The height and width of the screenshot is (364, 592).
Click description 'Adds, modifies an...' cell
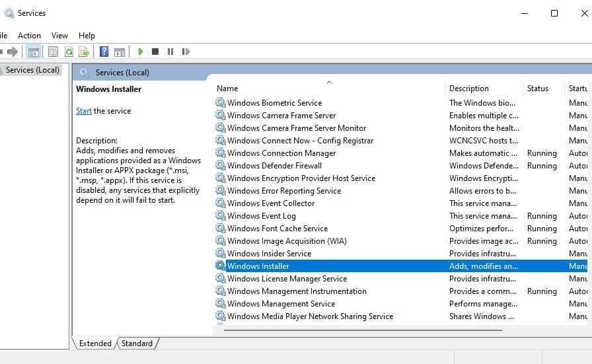point(484,266)
